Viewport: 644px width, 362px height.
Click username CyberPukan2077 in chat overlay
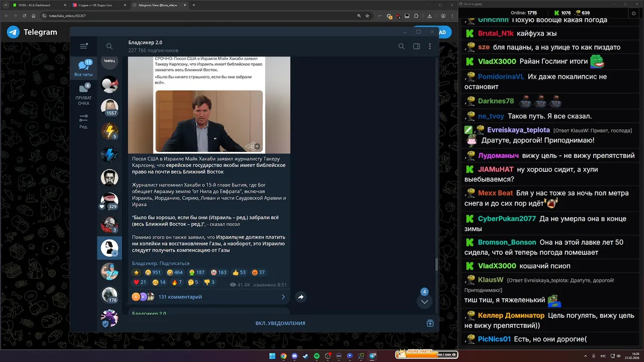[507, 219]
